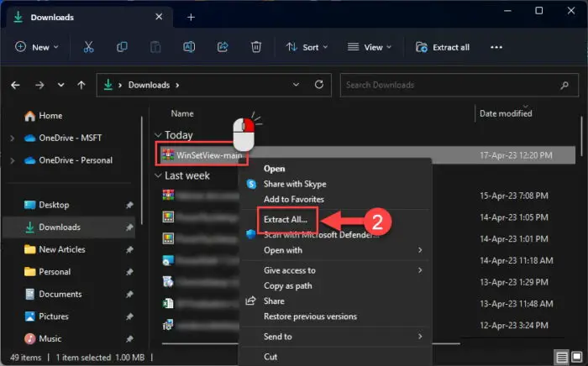This screenshot has height=366, width=588.
Task: Collapse the Today group
Action: click(x=158, y=135)
